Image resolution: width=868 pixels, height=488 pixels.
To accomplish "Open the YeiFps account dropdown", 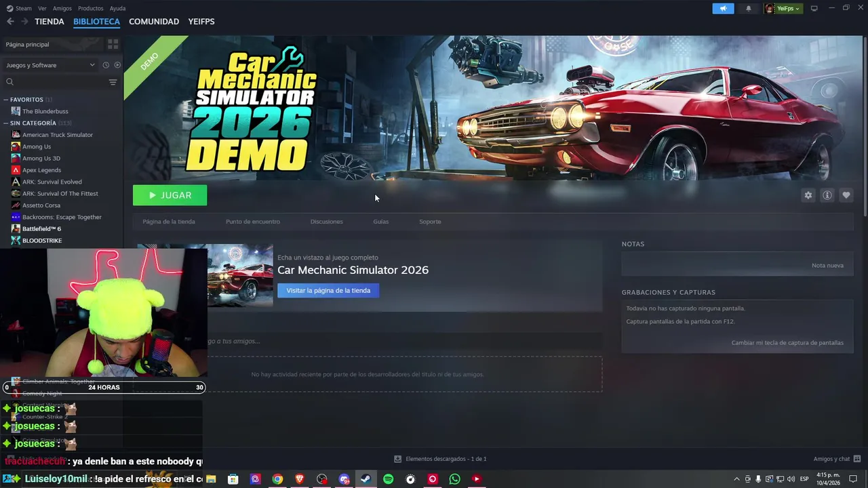I will click(x=783, y=8).
